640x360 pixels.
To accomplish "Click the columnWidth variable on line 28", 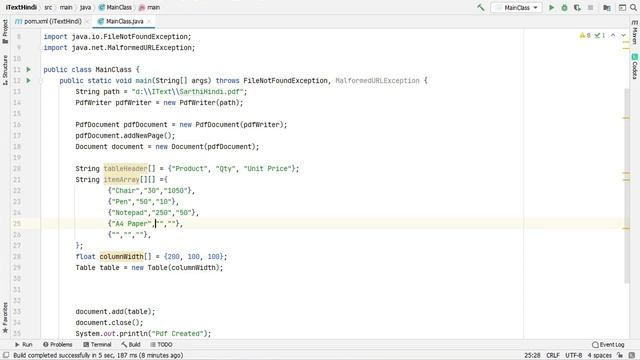I will [x=122, y=257].
